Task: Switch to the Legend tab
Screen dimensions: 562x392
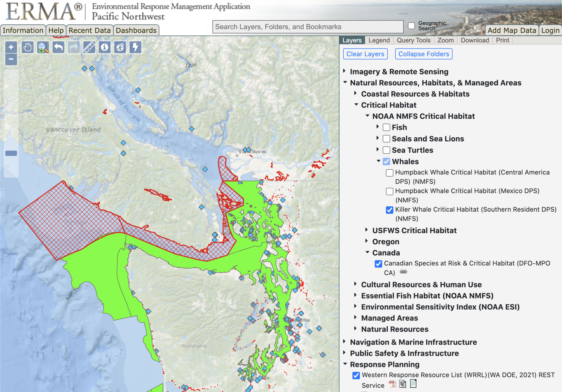Action: coord(379,40)
